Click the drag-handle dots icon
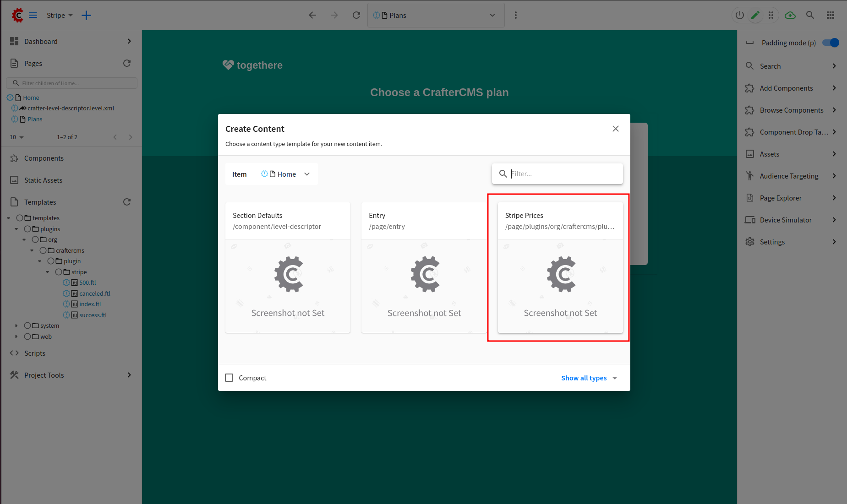Image resolution: width=847 pixels, height=504 pixels. pyautogui.click(x=771, y=15)
